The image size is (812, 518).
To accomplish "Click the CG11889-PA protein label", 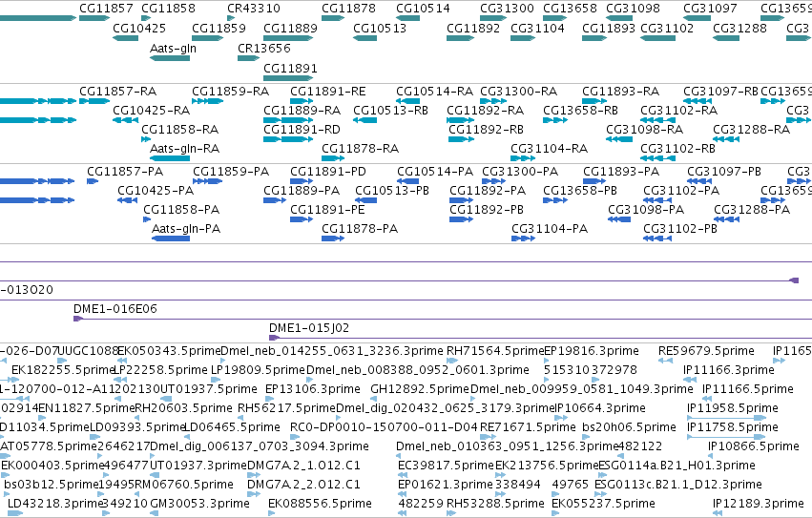I will click(x=302, y=191).
